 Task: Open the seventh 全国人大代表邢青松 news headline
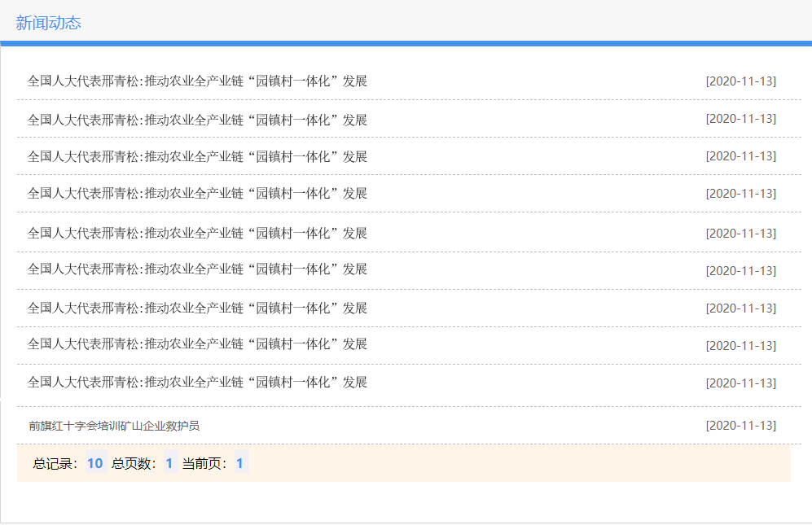(x=197, y=308)
